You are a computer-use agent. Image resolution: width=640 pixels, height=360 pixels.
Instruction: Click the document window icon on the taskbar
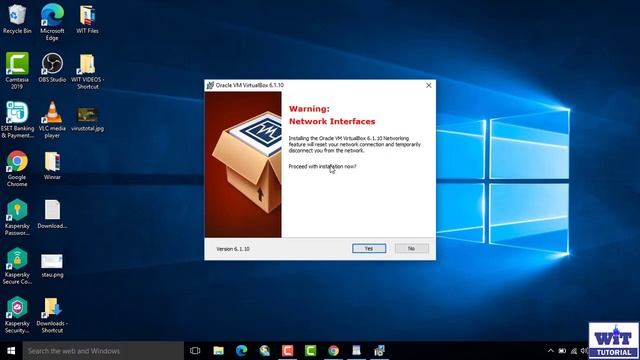(x=356, y=351)
